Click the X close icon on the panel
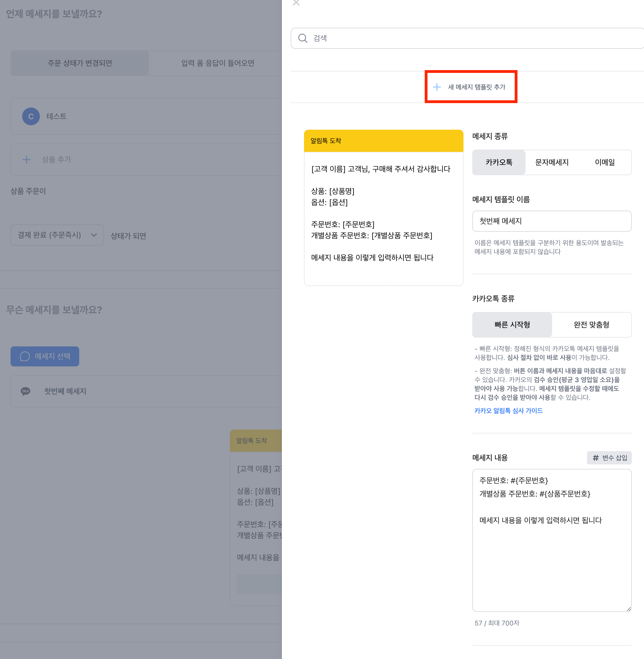This screenshot has width=644, height=659. 296,3
